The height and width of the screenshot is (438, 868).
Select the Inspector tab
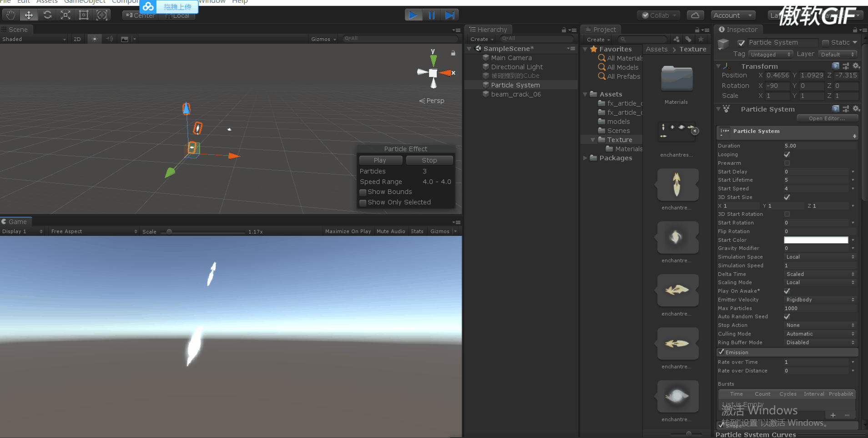[738, 30]
